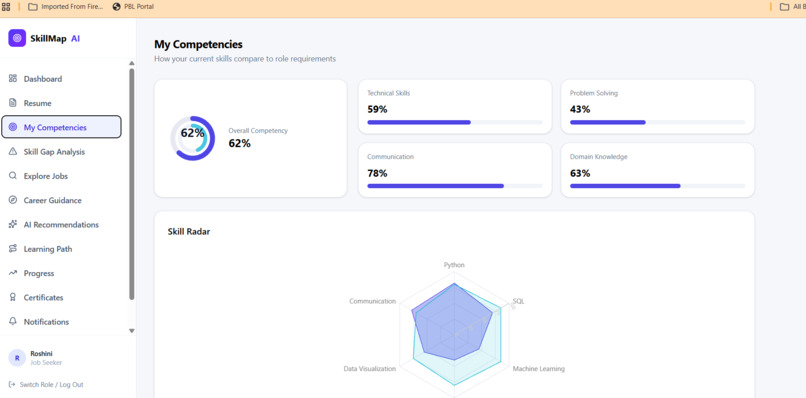Image resolution: width=806 pixels, height=398 pixels.
Task: Click the 43% Problem Solving value
Action: pyautogui.click(x=580, y=109)
